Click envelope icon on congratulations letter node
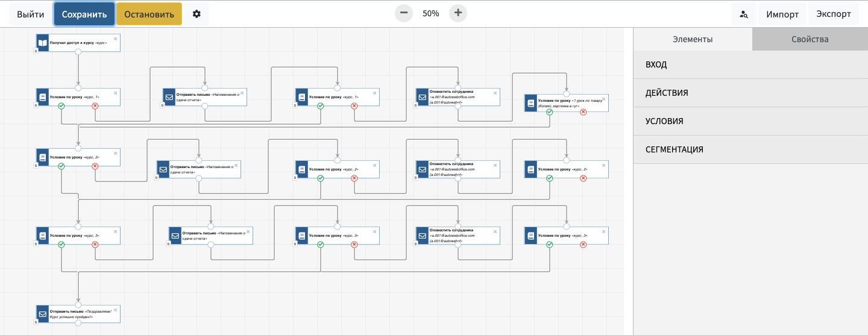 (x=42, y=314)
